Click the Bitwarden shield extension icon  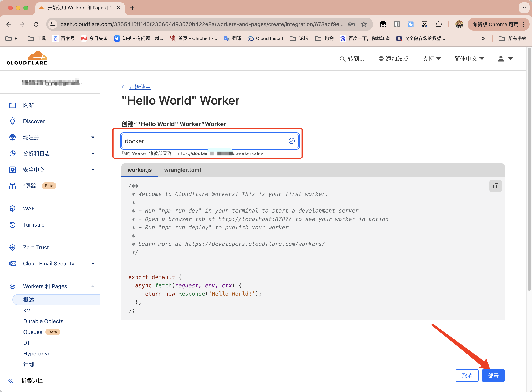click(397, 24)
